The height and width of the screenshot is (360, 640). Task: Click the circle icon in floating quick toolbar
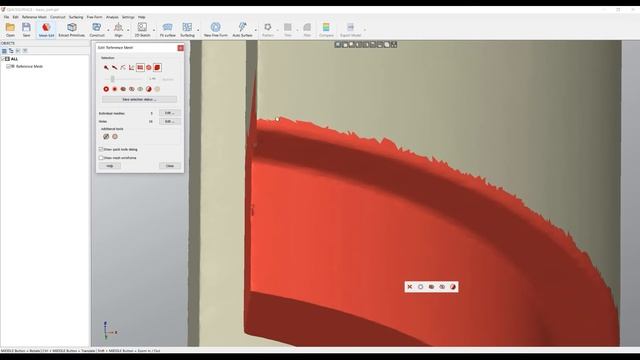pos(420,287)
